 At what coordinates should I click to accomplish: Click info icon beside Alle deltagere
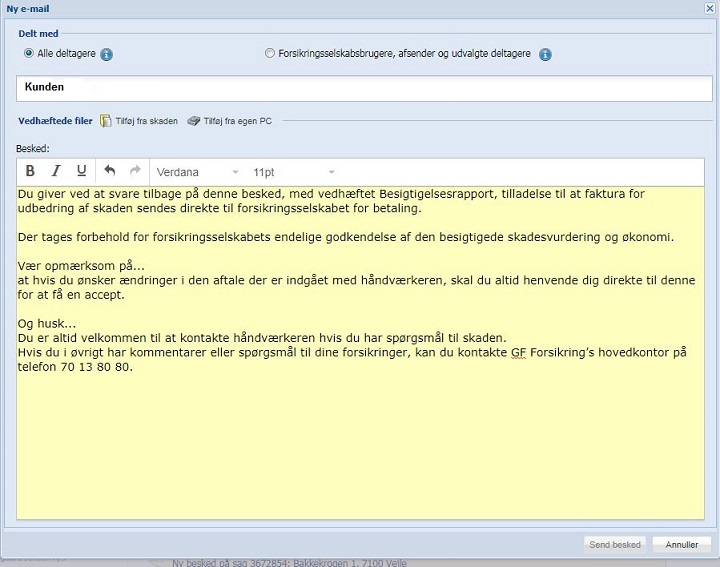107,55
